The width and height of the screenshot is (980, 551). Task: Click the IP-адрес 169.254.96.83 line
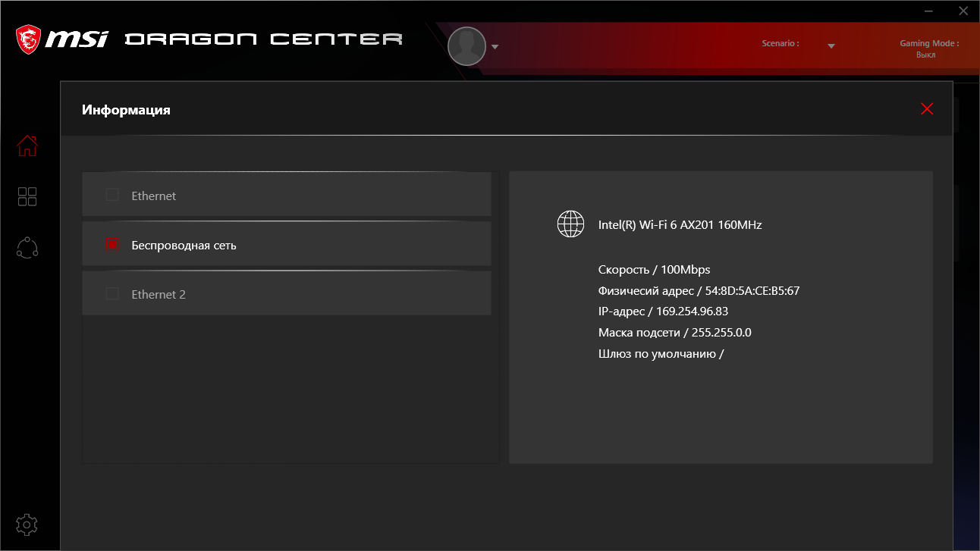(664, 312)
